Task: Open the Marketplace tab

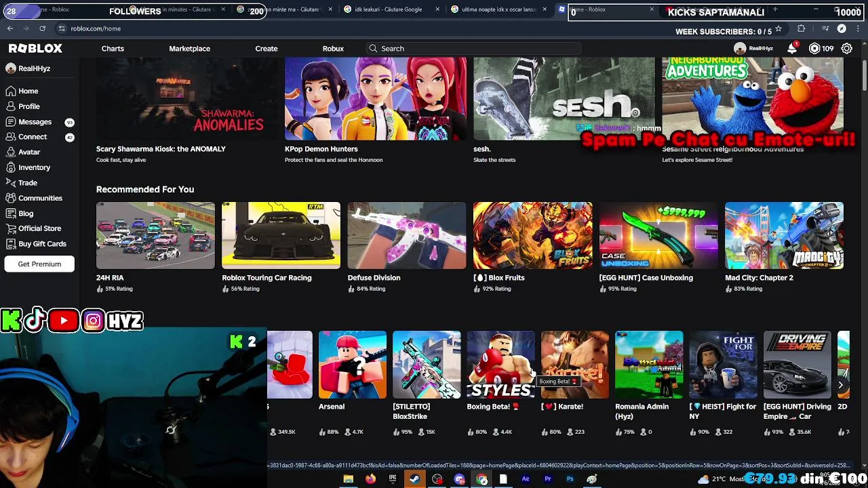Action: pyautogui.click(x=189, y=49)
